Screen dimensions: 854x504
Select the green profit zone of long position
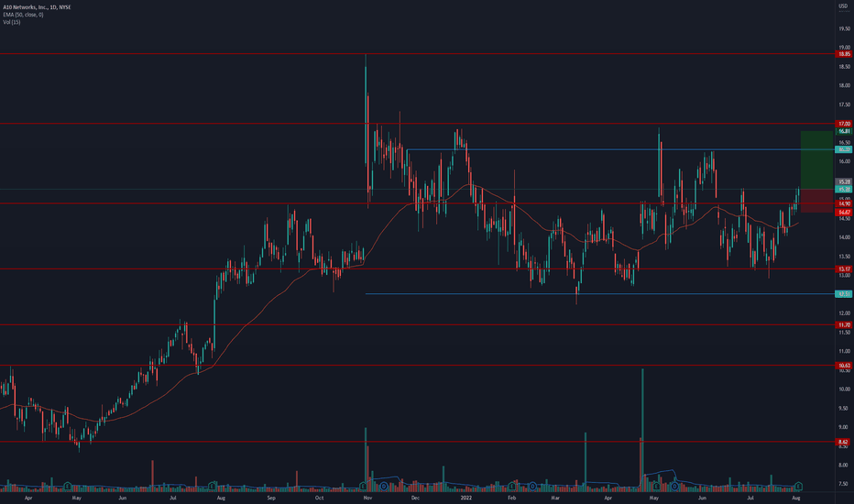point(816,160)
